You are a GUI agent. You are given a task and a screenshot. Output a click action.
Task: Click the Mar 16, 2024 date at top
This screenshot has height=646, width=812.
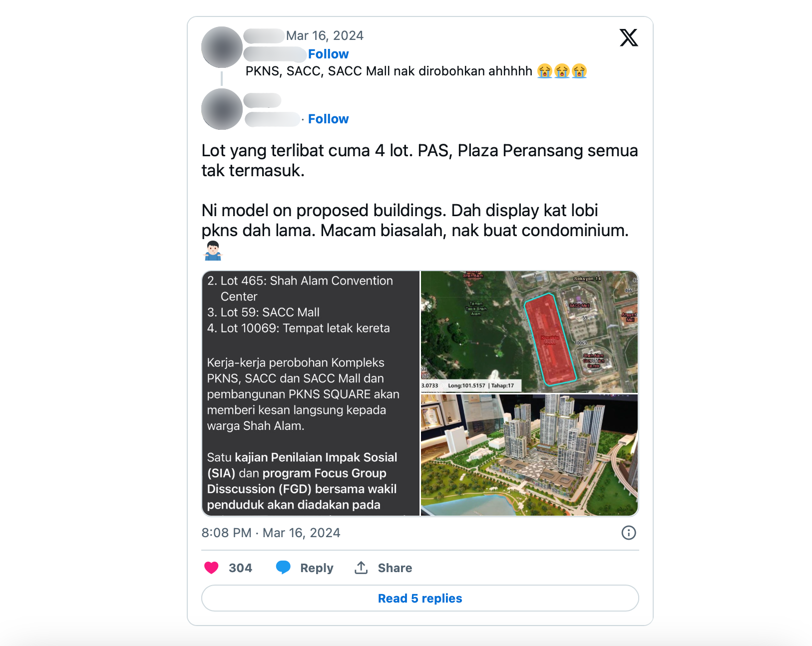[x=325, y=35]
